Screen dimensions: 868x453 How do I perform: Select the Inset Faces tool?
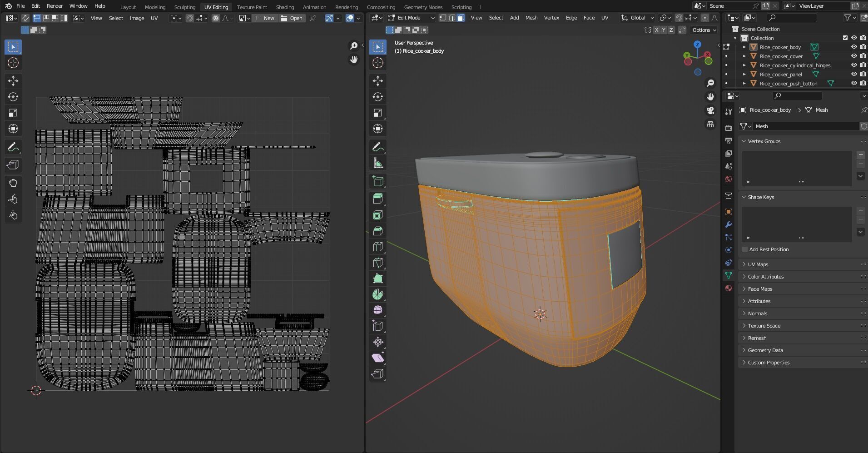coord(378,215)
